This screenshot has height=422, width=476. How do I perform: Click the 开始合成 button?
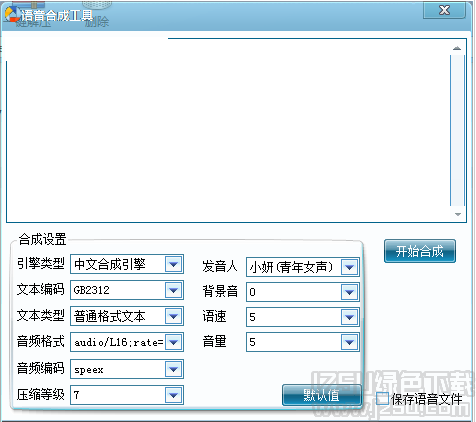point(420,251)
